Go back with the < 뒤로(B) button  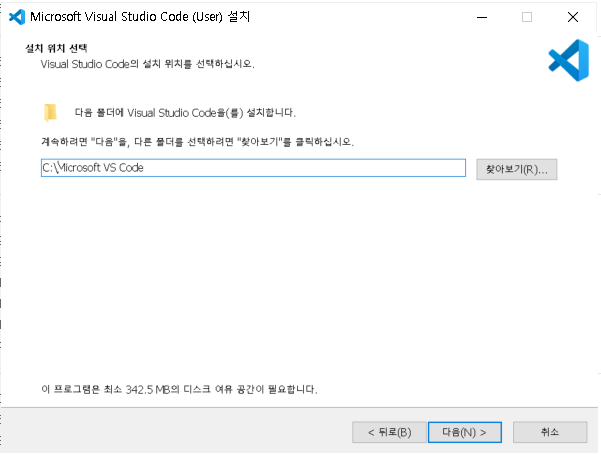coord(389,432)
